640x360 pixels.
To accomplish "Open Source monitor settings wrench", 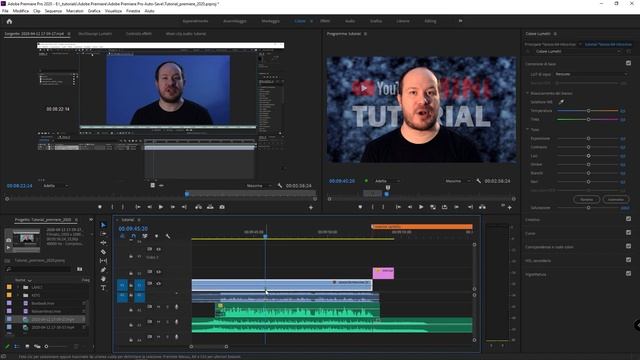I will pos(280,186).
